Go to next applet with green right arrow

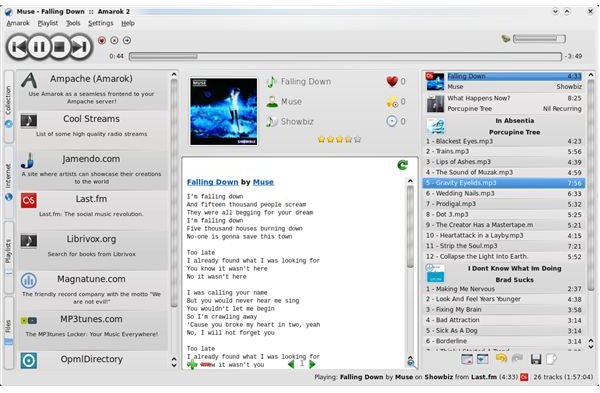tap(312, 364)
